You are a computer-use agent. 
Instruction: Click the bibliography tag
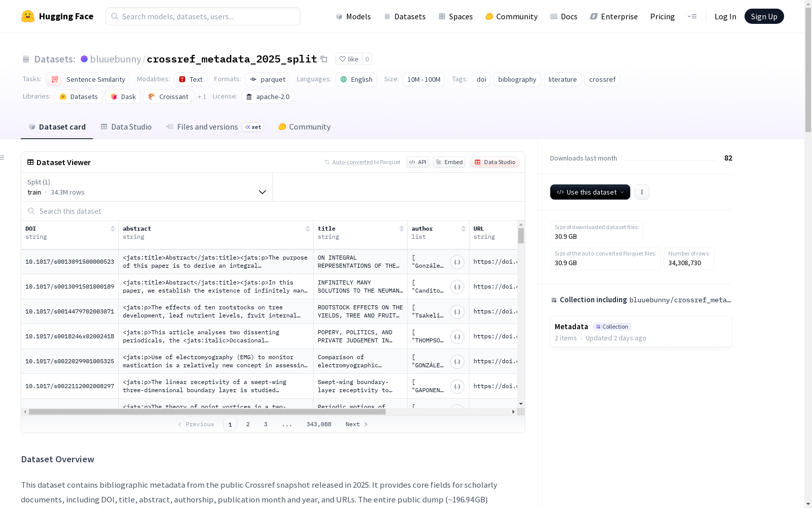click(x=517, y=79)
